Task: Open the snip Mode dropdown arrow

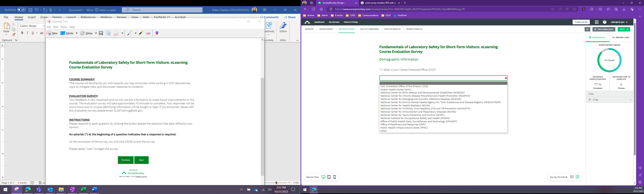Action: (x=77, y=33)
